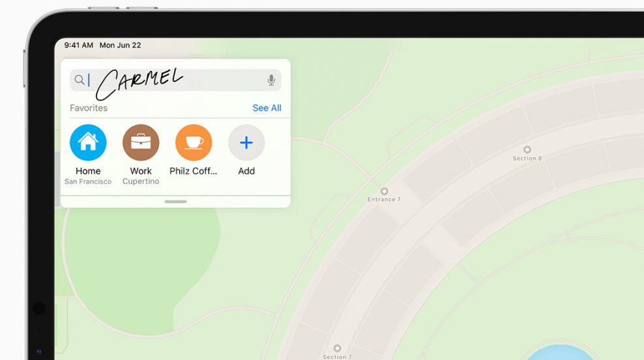Click the Favorites section heading
The width and height of the screenshot is (644, 360).
tap(88, 108)
